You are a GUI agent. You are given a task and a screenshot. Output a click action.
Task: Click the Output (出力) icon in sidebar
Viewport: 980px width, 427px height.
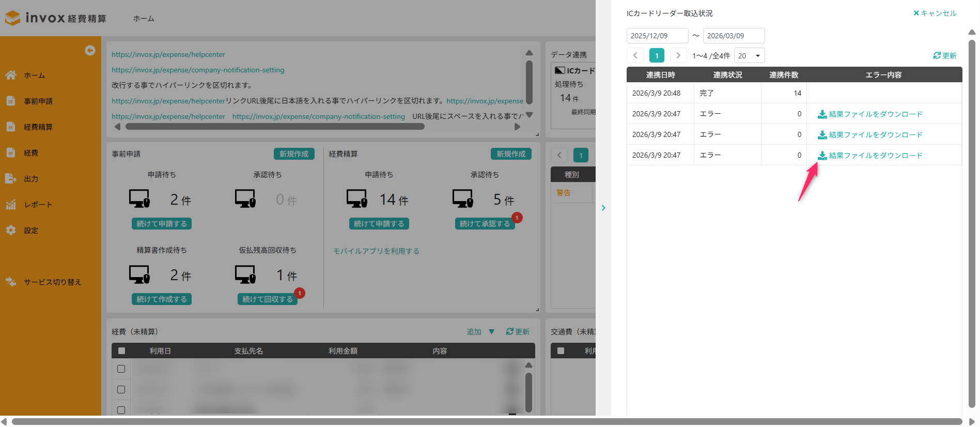11,178
